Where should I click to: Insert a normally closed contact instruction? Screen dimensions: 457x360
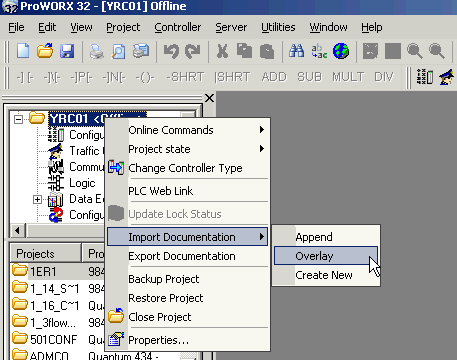click(x=52, y=77)
